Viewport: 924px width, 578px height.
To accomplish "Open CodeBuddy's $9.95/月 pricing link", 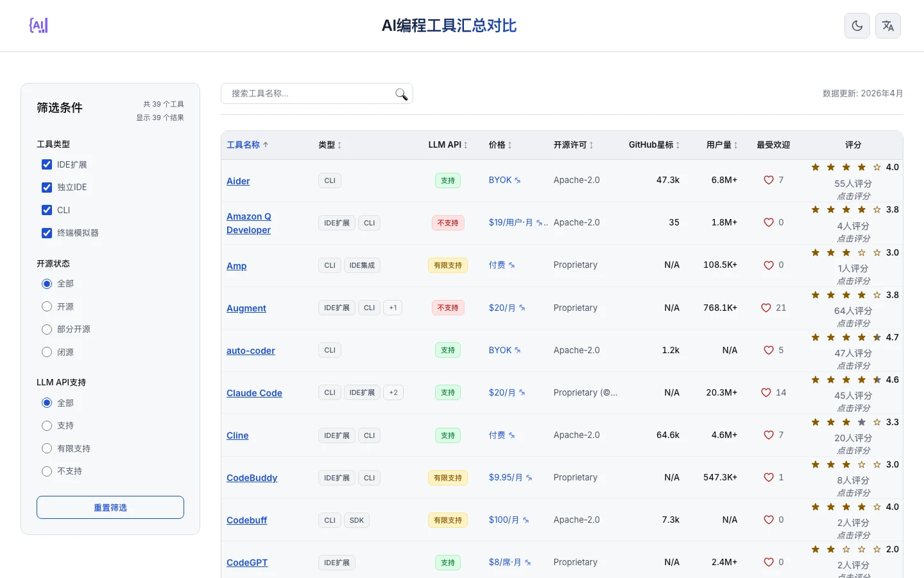I will click(511, 477).
